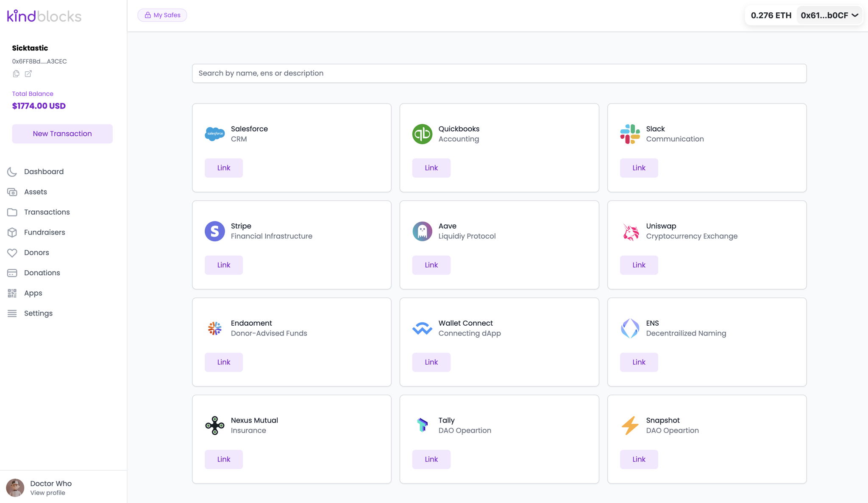The height and width of the screenshot is (503, 868).
Task: Click the $1774.00 USD total balance
Action: pos(39,106)
